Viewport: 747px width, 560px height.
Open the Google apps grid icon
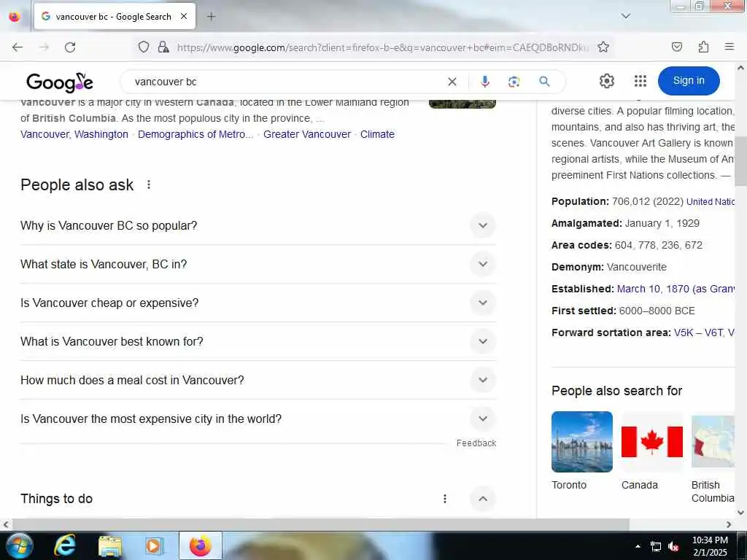[x=640, y=81]
